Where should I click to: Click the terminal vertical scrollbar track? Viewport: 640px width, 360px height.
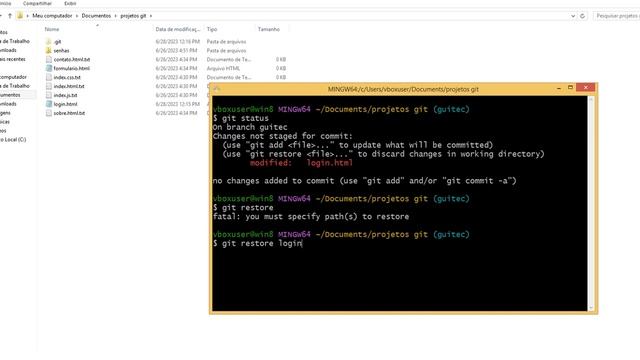pos(591,204)
